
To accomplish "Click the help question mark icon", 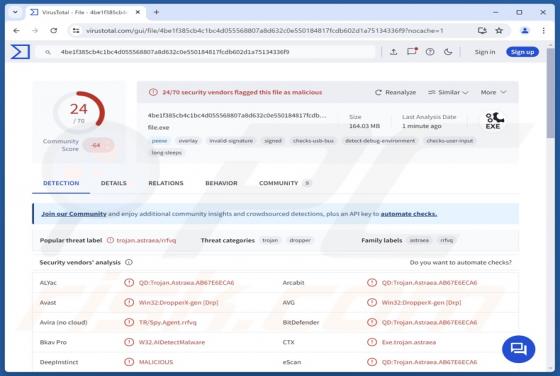I will (x=430, y=52).
